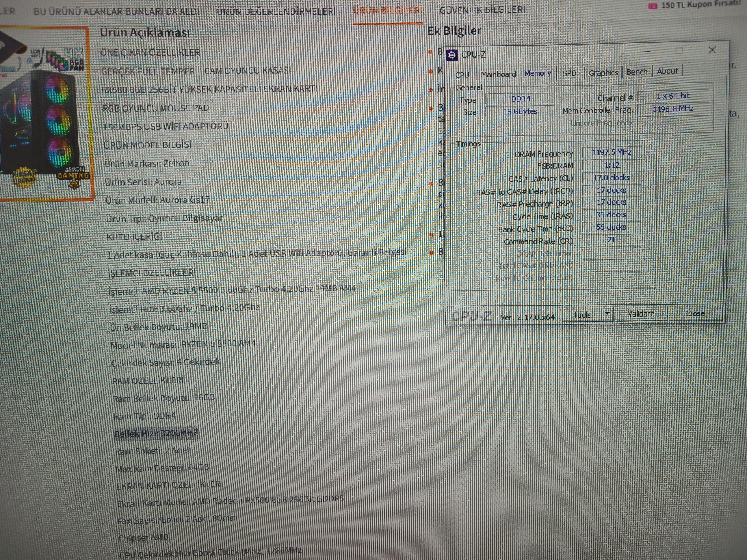Switch to the Mainboard tab
Screen dimensions: 747x560
[x=498, y=74]
